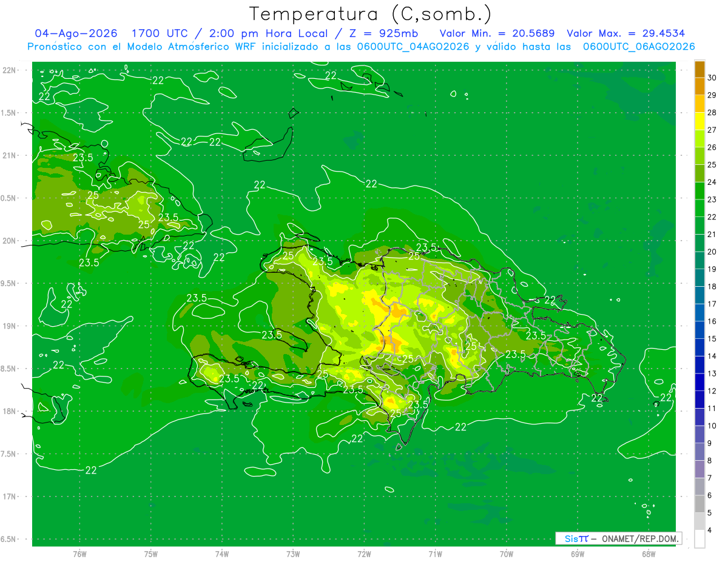This screenshot has width=728, height=562.
Task: Click the "22N" latitude axis label
Action: pyautogui.click(x=9, y=70)
